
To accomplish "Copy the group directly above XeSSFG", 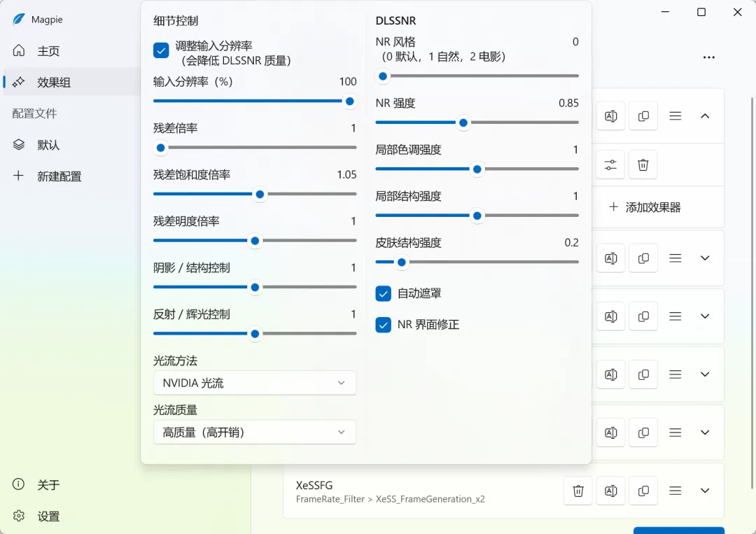I will (643, 433).
